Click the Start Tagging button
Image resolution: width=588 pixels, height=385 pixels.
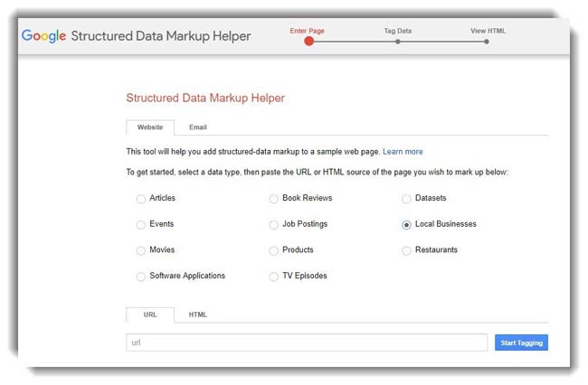click(x=521, y=343)
